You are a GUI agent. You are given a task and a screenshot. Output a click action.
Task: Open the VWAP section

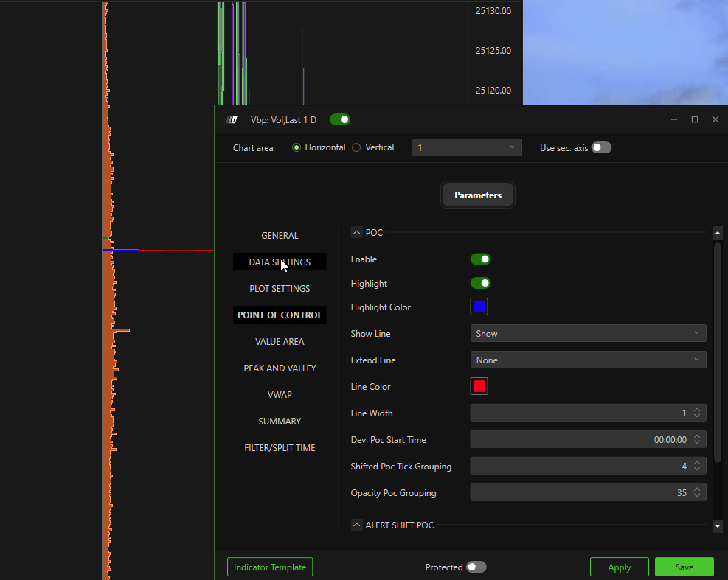pyautogui.click(x=280, y=394)
